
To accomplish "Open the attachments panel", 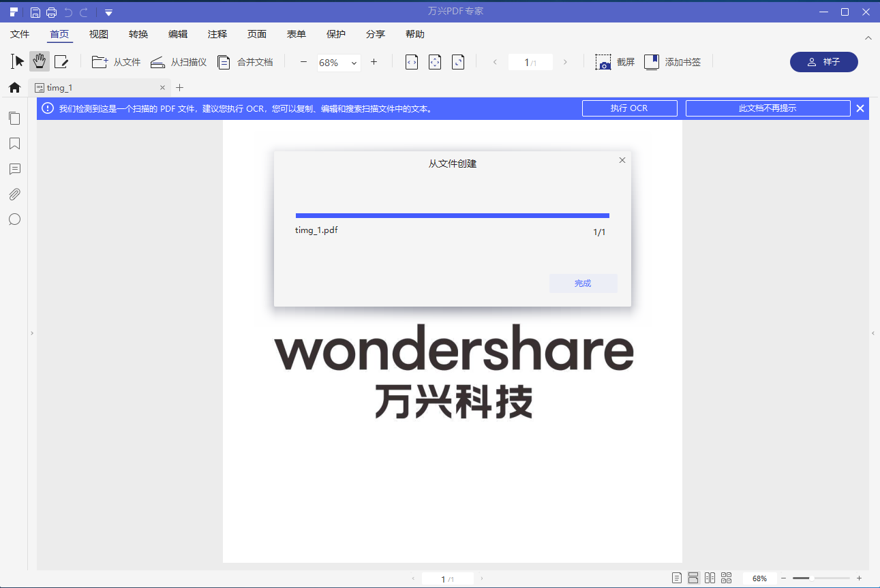I will pos(14,194).
